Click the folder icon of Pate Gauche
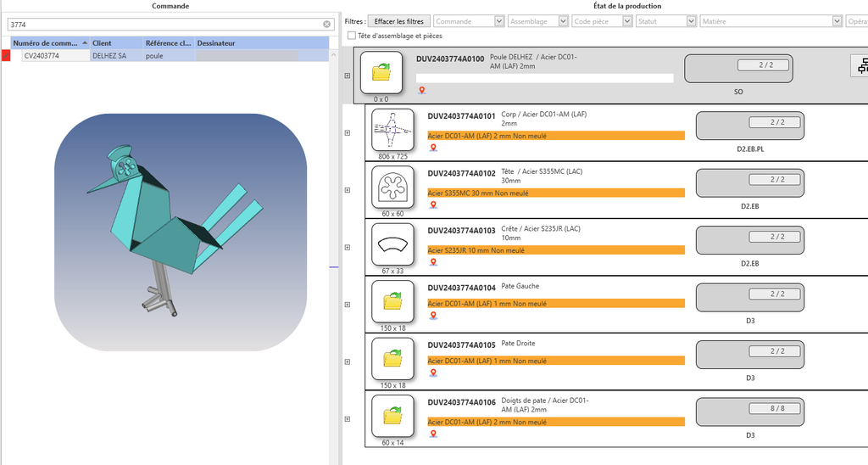Image resolution: width=868 pixels, height=465 pixels. pos(392,301)
